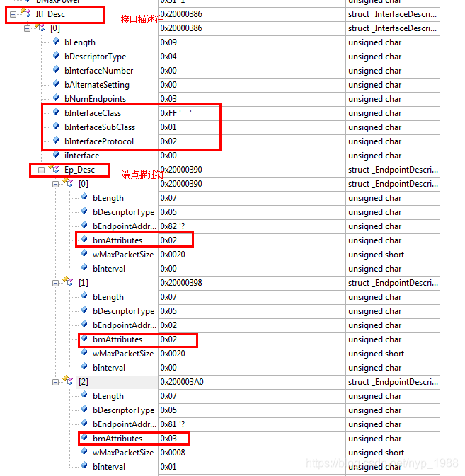The image size is (465, 476).
Task: Click interface bDescriptorType value 0x04
Action: (x=168, y=57)
